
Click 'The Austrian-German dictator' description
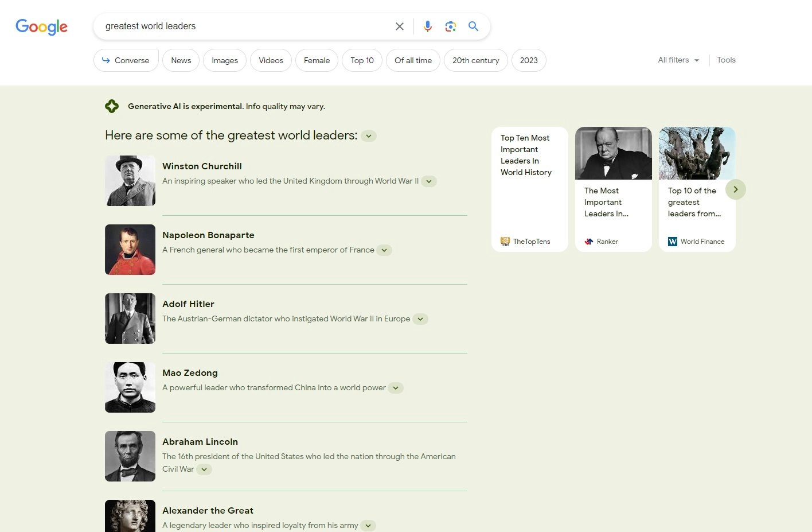point(286,319)
